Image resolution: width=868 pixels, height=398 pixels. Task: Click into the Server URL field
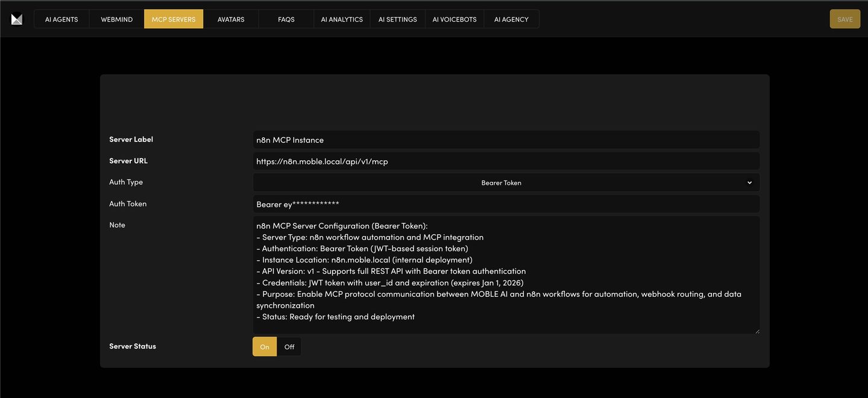(506, 161)
